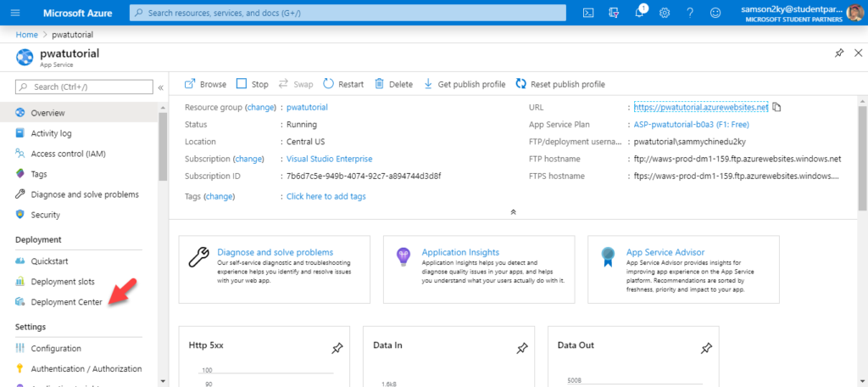Collapse the essentials section chevron
The height and width of the screenshot is (387, 868).
(x=513, y=212)
